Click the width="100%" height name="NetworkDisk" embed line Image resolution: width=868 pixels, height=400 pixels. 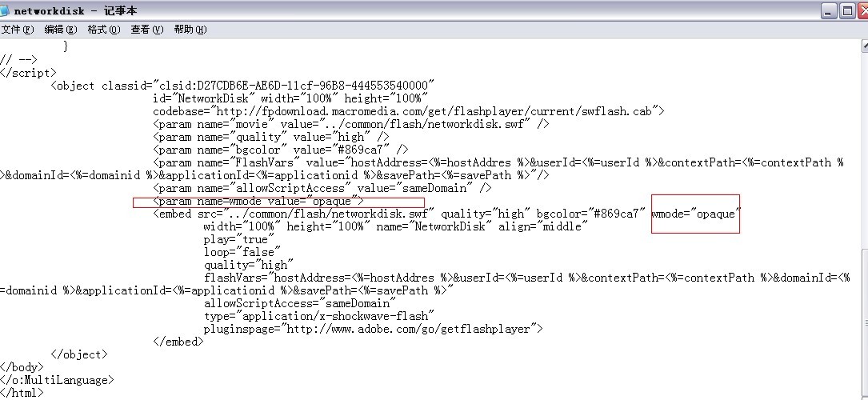click(396, 226)
